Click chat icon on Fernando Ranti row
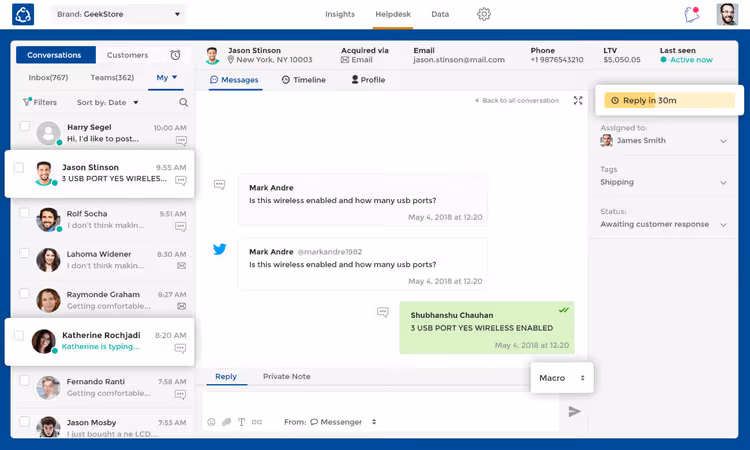This screenshot has width=750, height=450. (x=180, y=395)
